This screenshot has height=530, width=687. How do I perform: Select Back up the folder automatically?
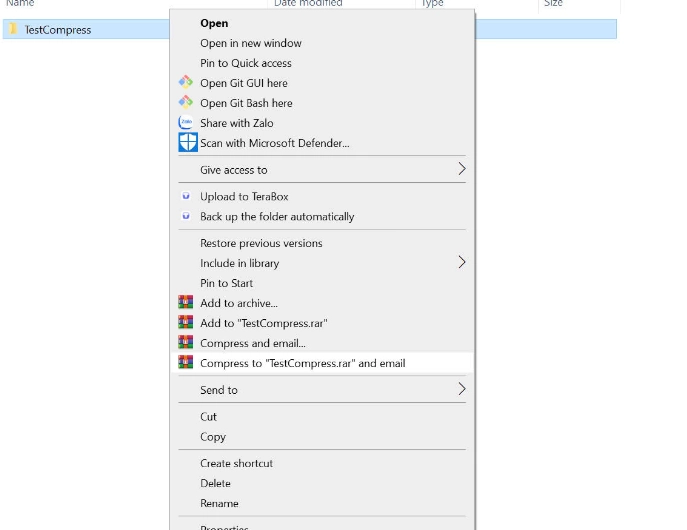tap(322, 217)
